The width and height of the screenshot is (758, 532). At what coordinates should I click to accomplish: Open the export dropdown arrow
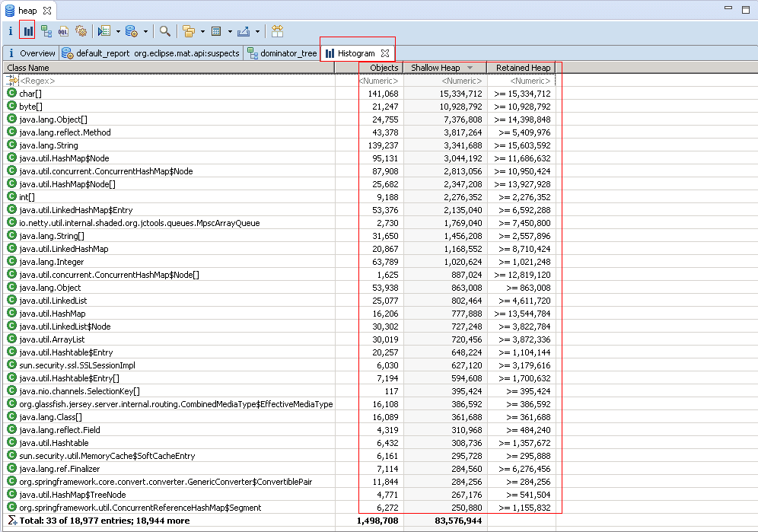pos(257,32)
